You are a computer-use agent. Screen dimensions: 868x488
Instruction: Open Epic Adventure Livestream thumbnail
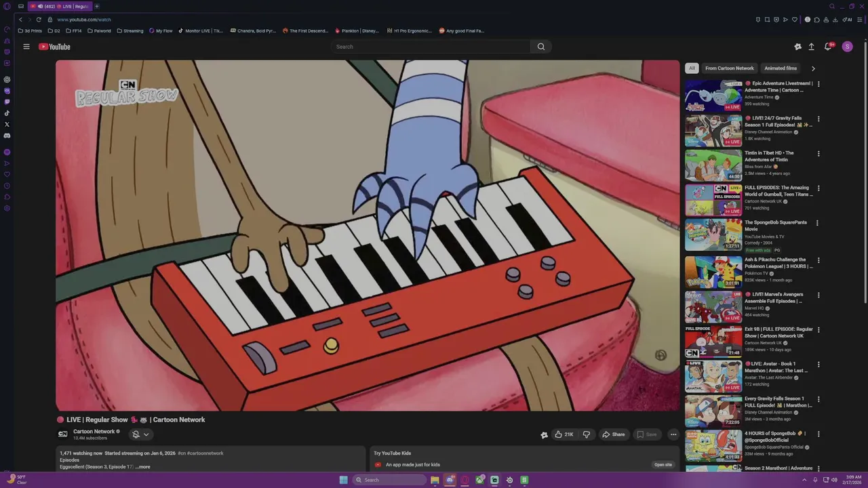(x=713, y=96)
